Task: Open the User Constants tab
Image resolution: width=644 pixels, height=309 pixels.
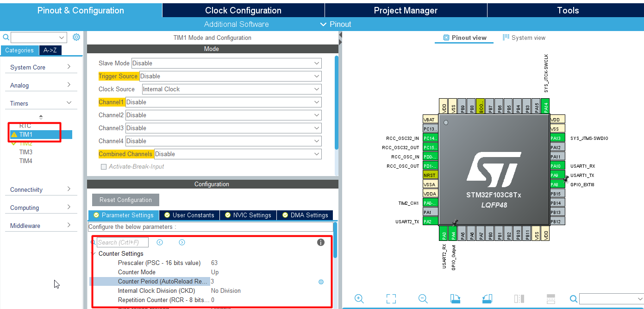Action: point(189,215)
